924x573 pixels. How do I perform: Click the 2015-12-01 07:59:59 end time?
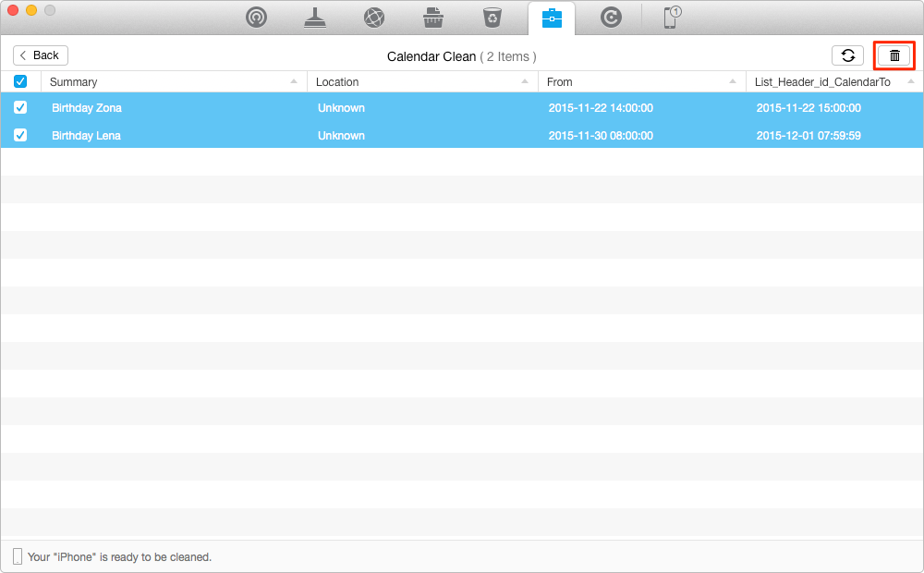[808, 136]
